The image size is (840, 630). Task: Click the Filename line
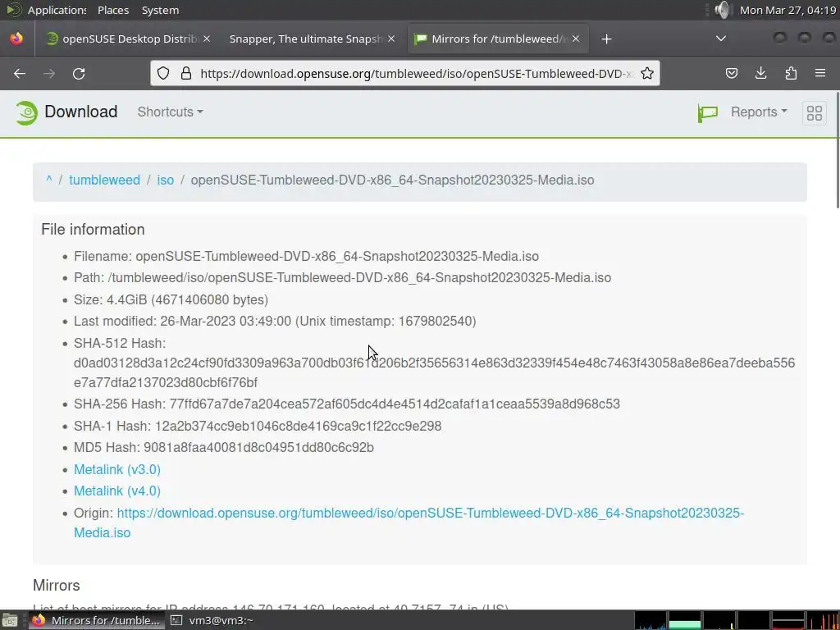(x=307, y=256)
